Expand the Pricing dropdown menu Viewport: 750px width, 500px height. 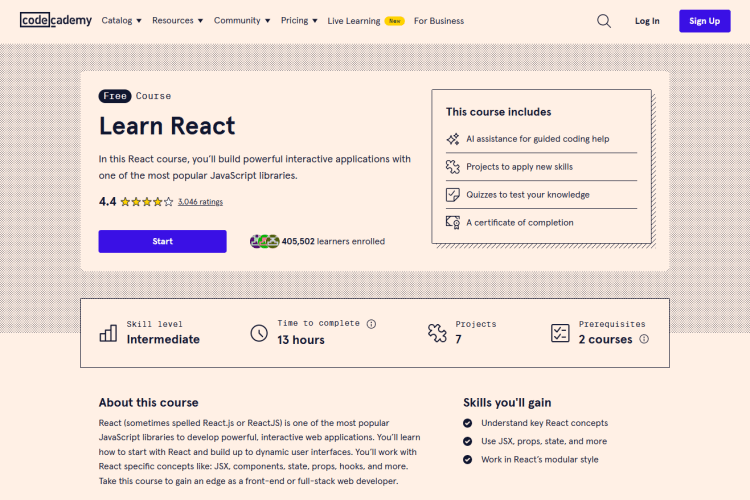[x=299, y=21]
